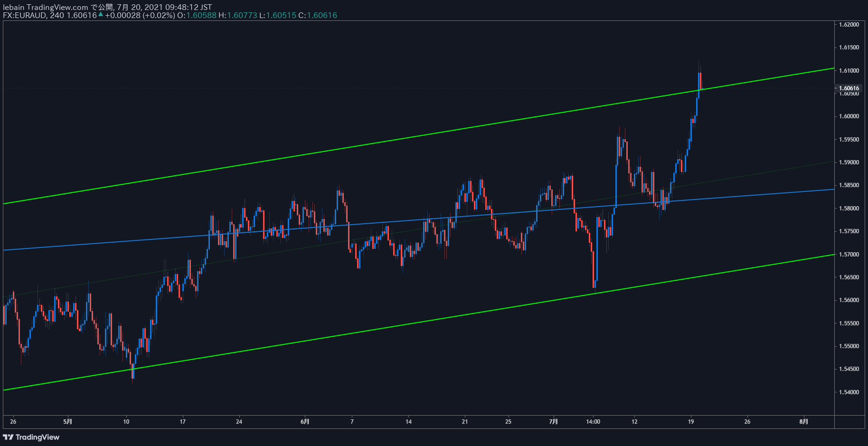Viewport: 868px width, 446px height.
Task: Click the close value C:1.60616
Action: pyautogui.click(x=318, y=15)
